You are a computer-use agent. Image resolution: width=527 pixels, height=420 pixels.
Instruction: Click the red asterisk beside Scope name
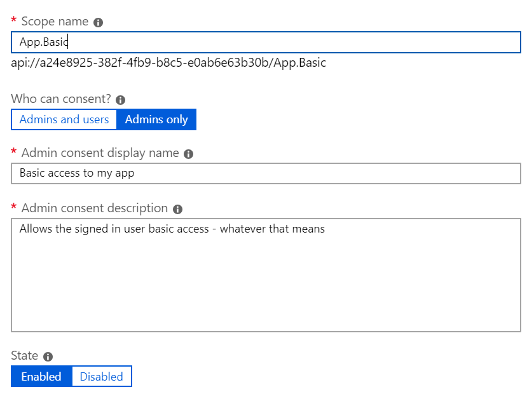point(13,20)
